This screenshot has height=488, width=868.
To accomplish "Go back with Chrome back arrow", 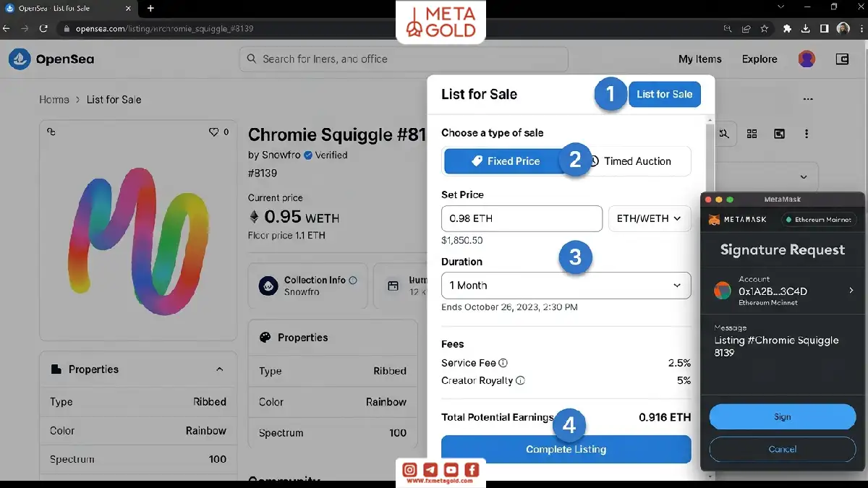I will pos(7,28).
